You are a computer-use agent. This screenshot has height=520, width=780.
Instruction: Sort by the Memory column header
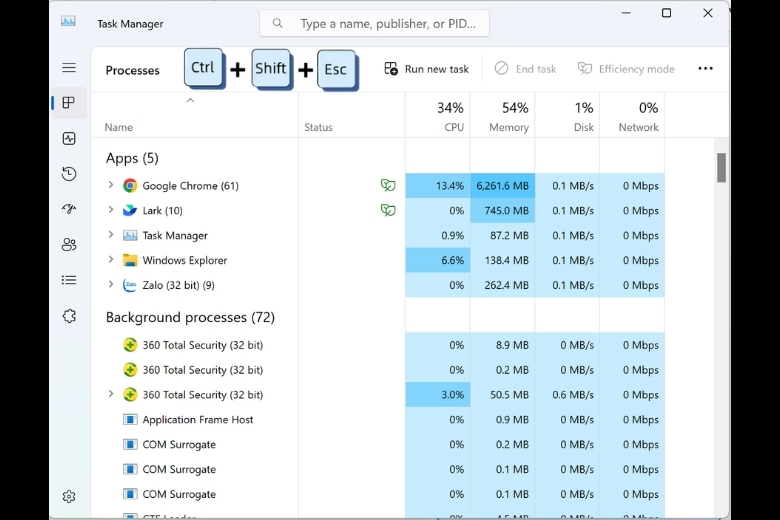pos(502,116)
